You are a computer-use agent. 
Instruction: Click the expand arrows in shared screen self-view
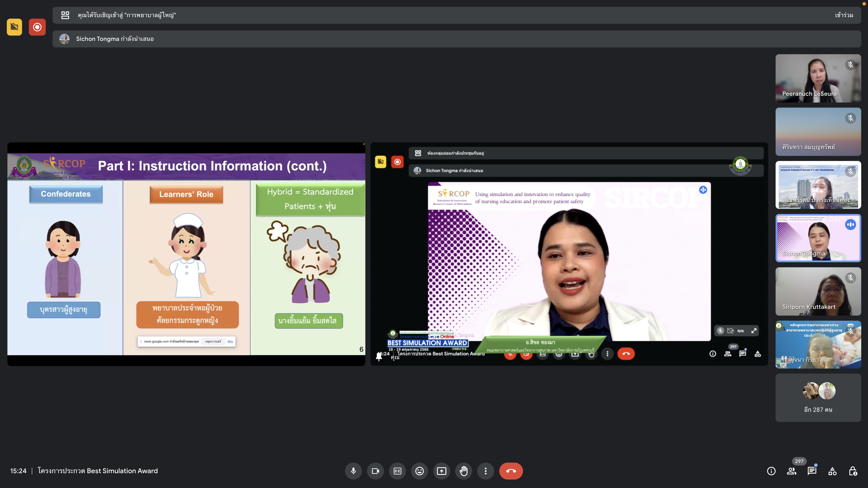point(754,331)
